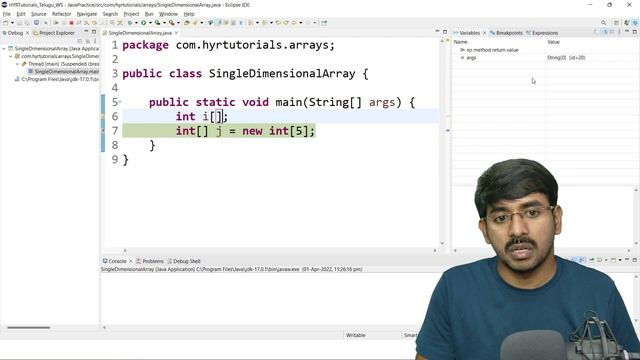Collapse com.hyrtutorials.arrays.SingleDimensionalArray node
This screenshot has width=640, height=360.
pyautogui.click(x=11, y=56)
